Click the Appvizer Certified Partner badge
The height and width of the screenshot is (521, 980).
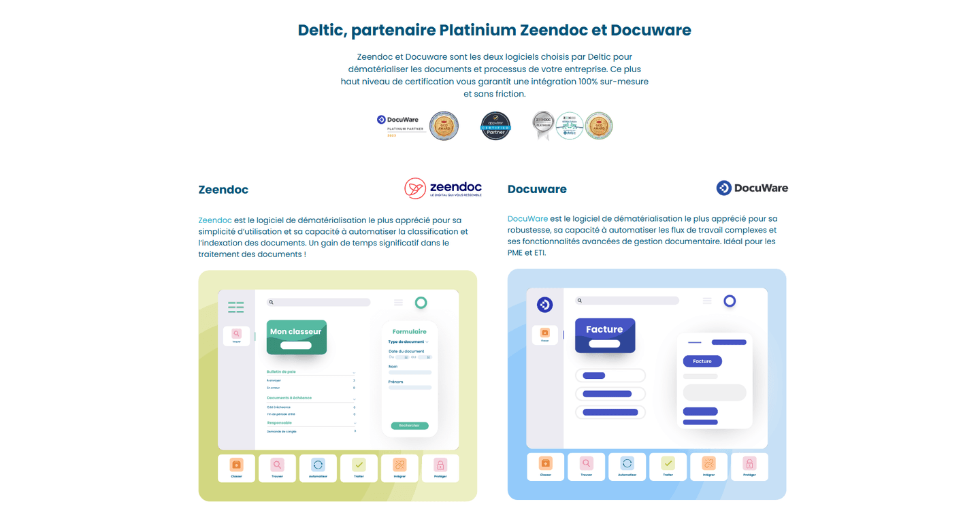[x=495, y=126]
